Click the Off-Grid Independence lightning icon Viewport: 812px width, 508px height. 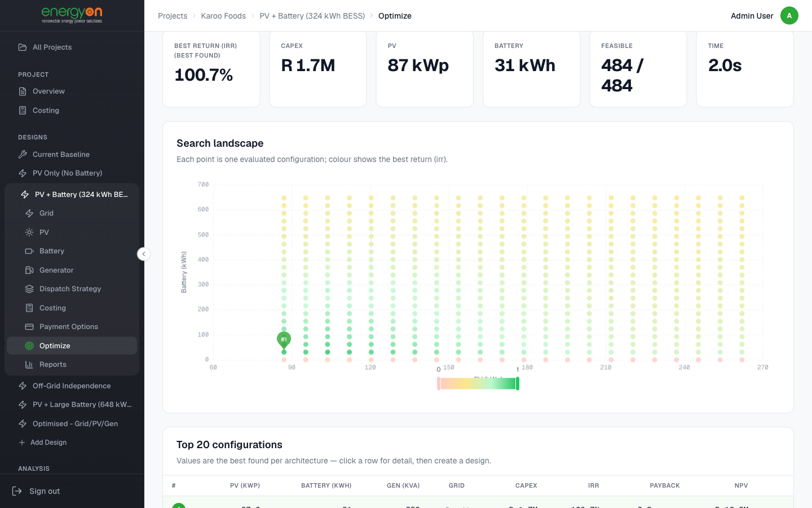click(23, 386)
